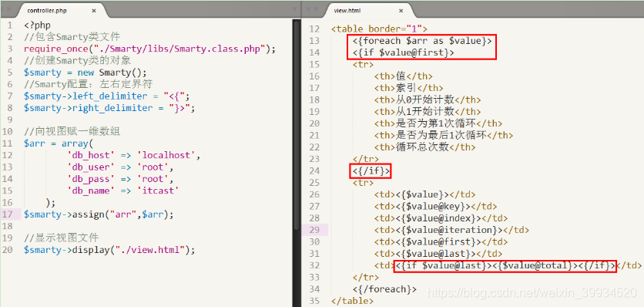Click the 'db_user' => 'root' line
This screenshot has height=307, width=644.
tap(120, 167)
